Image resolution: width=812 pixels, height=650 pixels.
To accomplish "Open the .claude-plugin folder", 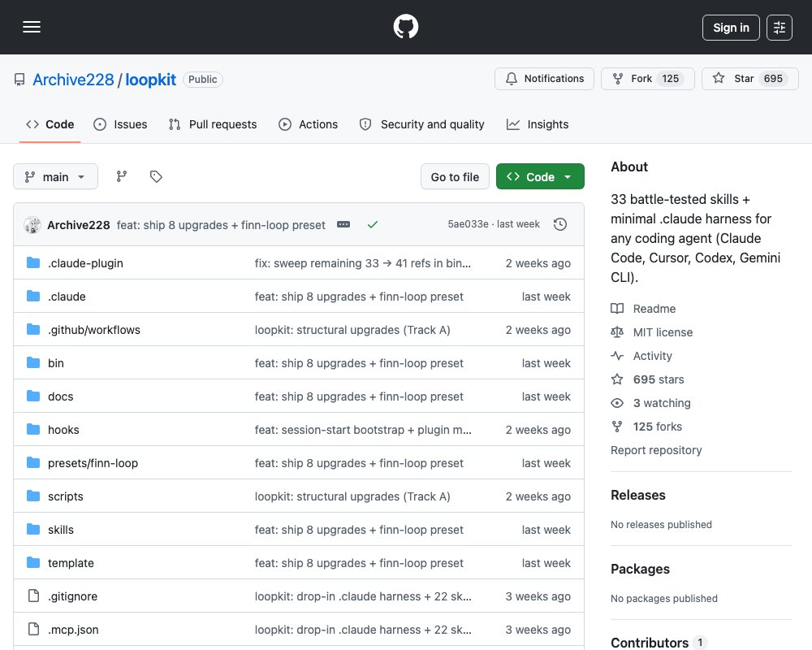I will [x=85, y=263].
